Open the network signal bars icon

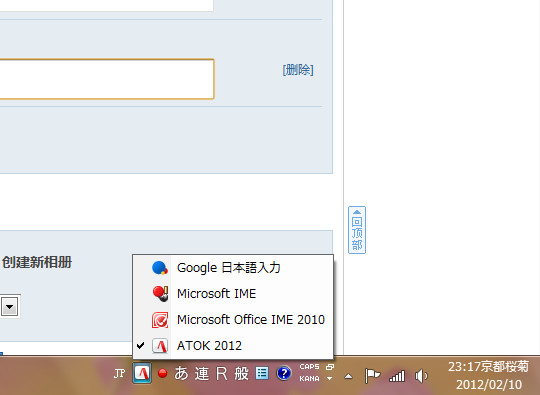[x=397, y=376]
